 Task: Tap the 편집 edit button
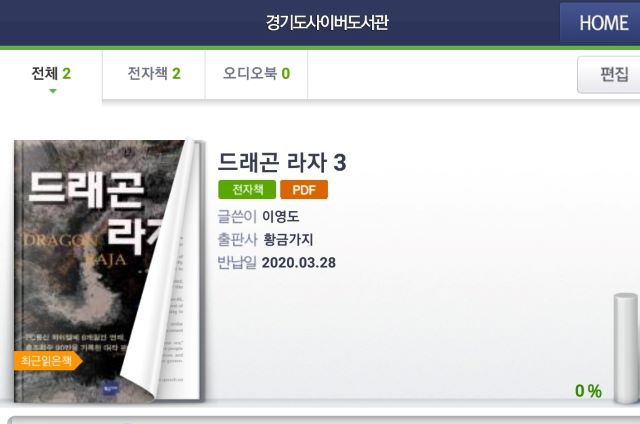pyautogui.click(x=609, y=75)
